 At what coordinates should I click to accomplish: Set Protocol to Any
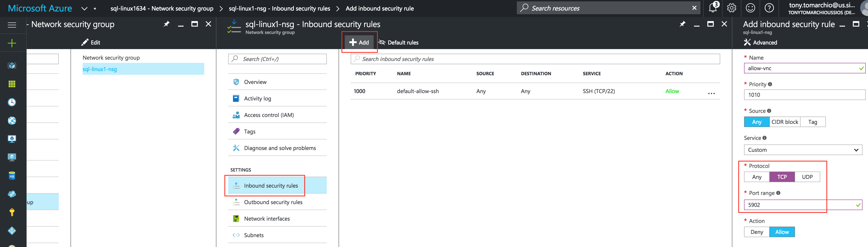756,177
